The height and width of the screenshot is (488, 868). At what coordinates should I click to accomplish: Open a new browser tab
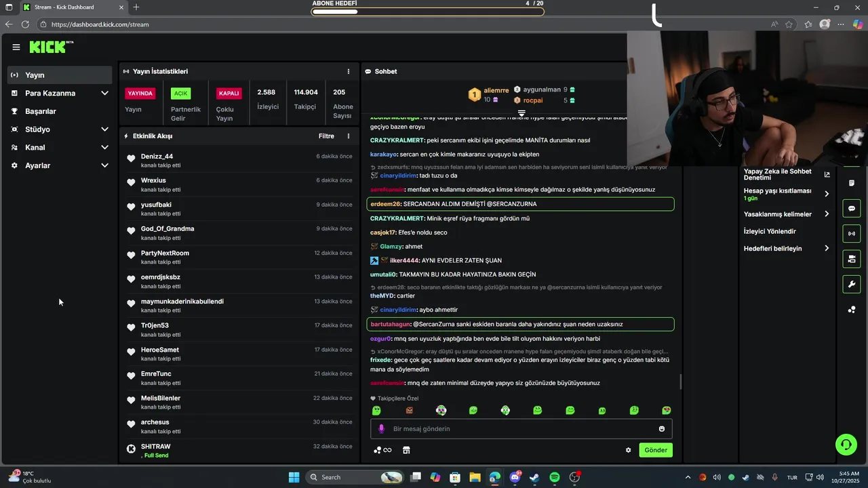(x=136, y=7)
